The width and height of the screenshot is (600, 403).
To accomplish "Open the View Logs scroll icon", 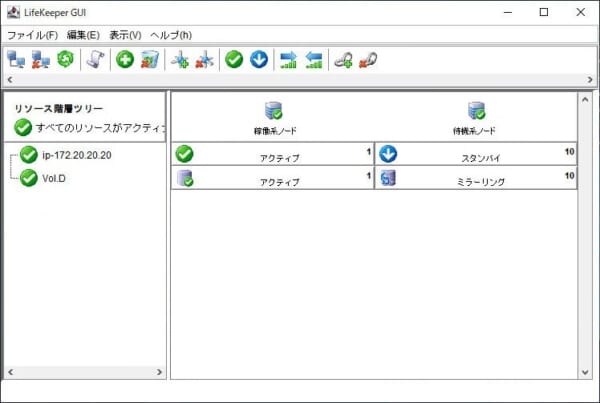I will (95, 59).
